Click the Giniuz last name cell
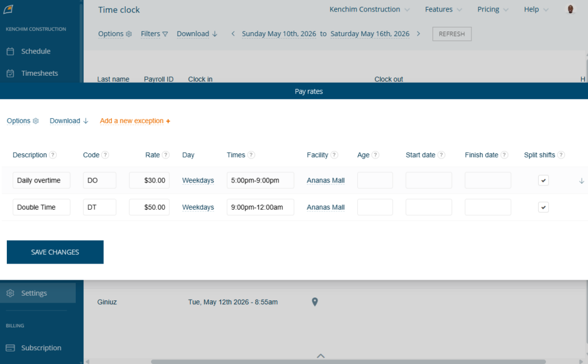 click(107, 302)
